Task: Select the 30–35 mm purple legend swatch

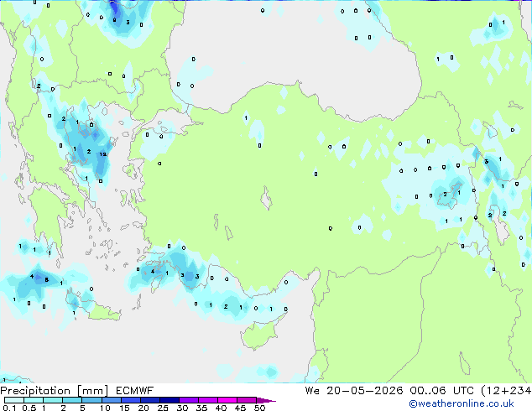Action: [189, 400]
